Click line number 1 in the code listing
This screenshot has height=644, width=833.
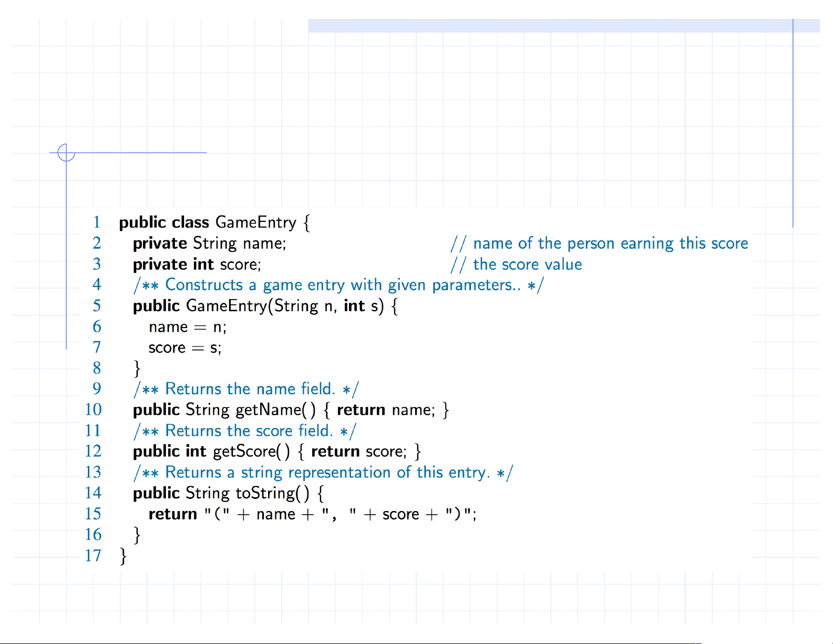point(97,222)
